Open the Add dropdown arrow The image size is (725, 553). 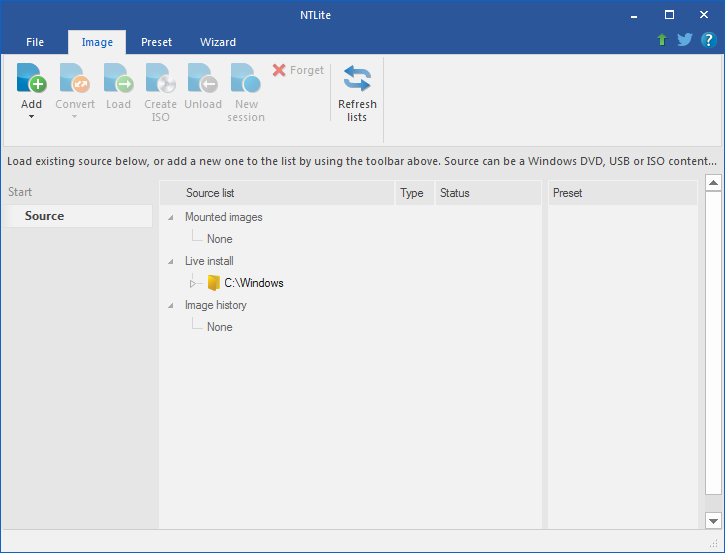tap(31, 117)
